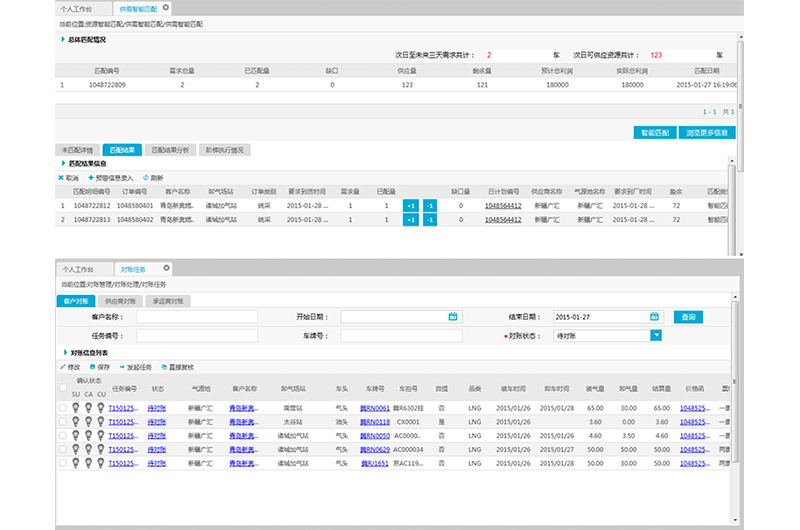Check the last reconciliation row's checkbox
Viewport: 800px width, 530px height.
pyautogui.click(x=63, y=464)
